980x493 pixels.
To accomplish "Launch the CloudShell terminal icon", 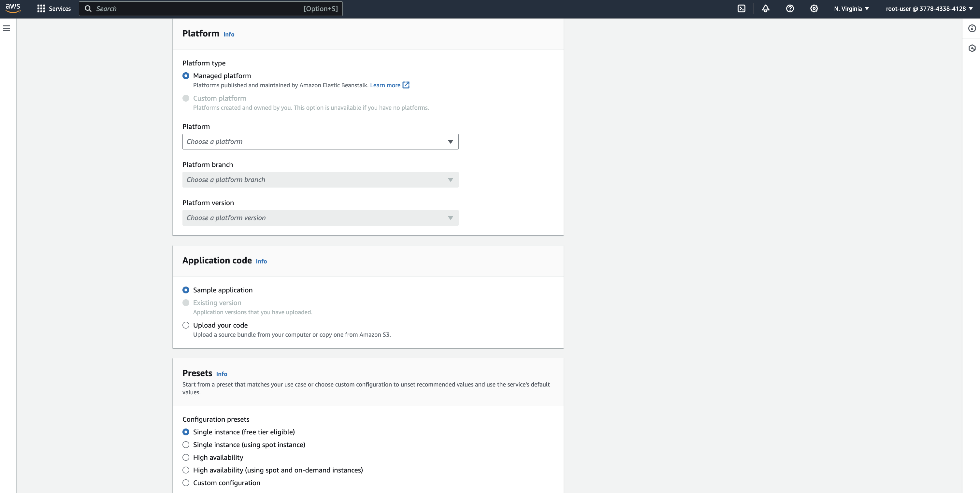I will coord(741,9).
